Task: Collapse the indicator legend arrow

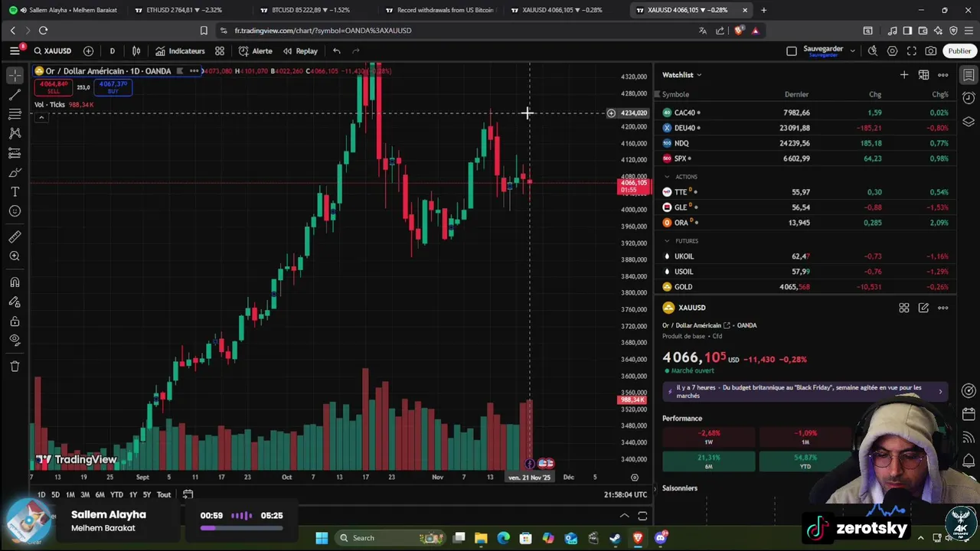Action: [41, 117]
